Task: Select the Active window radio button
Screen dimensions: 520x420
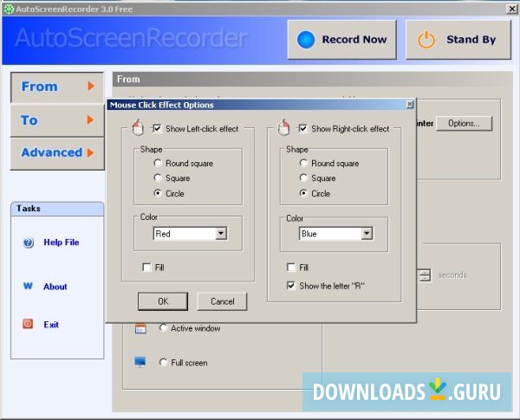Action: [x=163, y=328]
